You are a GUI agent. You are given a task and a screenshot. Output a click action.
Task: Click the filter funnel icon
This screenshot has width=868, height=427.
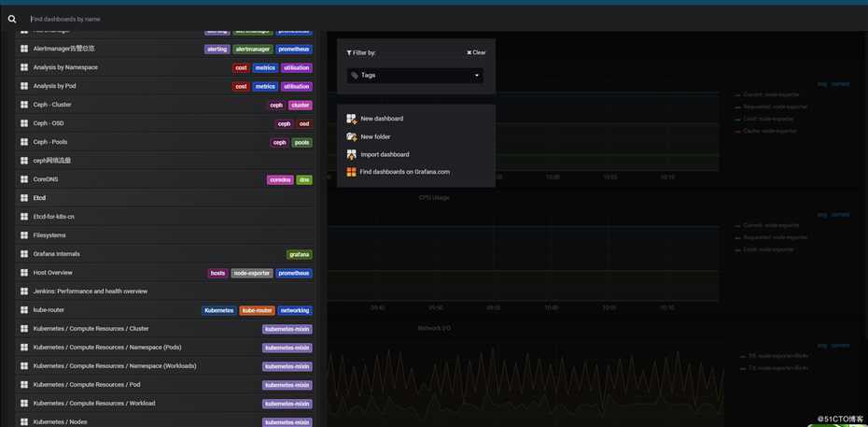pos(349,52)
